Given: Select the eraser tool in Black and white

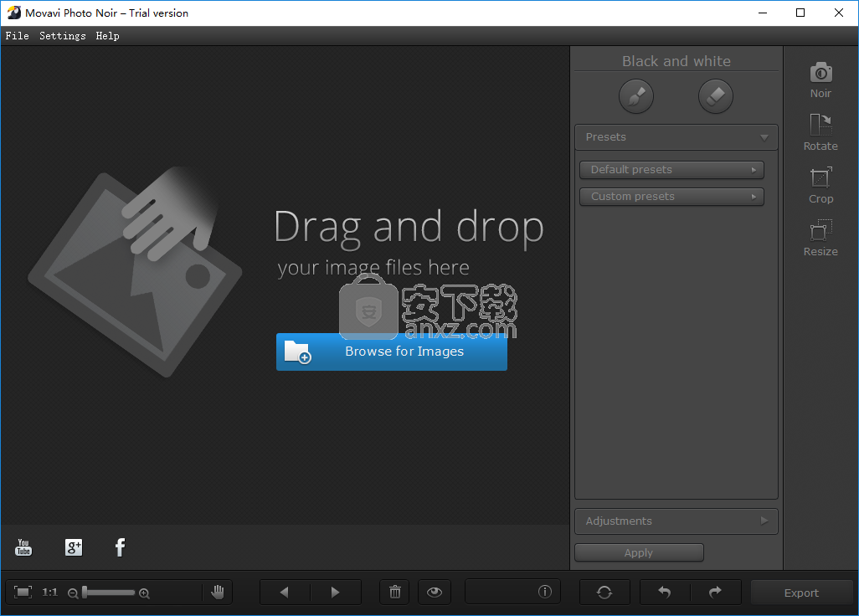Looking at the screenshot, I should 716,96.
